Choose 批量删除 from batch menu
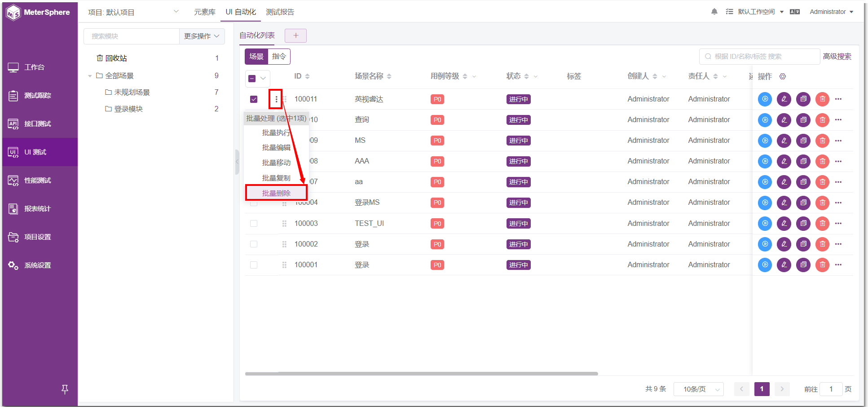Screen dimensions: 868x410 tap(276, 193)
